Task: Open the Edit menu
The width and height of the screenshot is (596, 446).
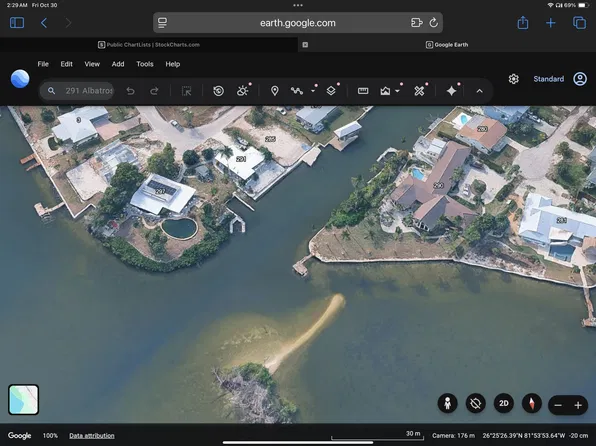Action: 67,64
